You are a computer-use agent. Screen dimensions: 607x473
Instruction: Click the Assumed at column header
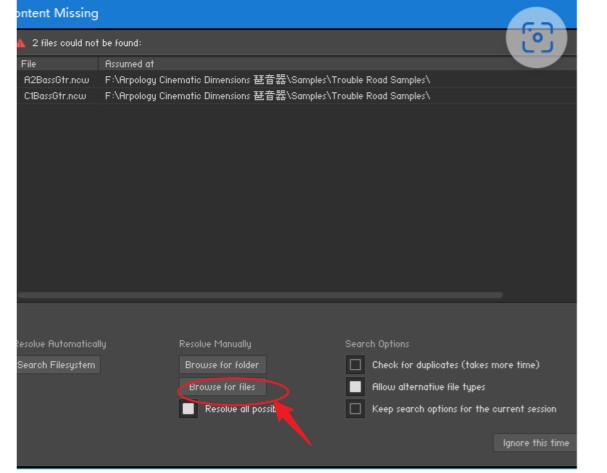tap(130, 64)
